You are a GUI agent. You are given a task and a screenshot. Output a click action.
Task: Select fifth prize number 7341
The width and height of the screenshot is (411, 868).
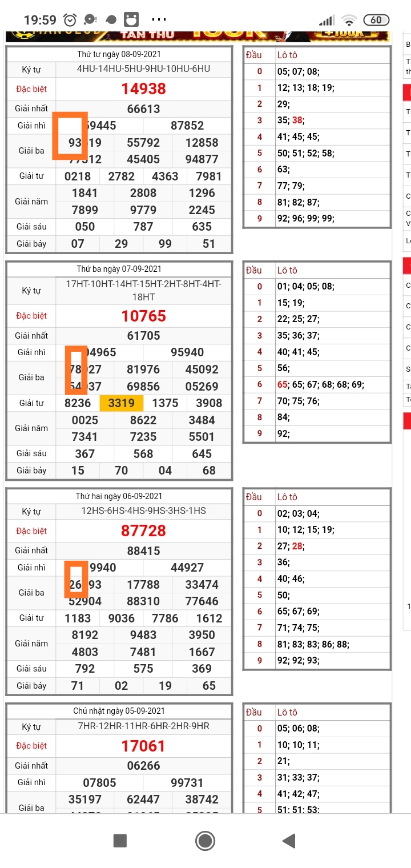pos(85,437)
